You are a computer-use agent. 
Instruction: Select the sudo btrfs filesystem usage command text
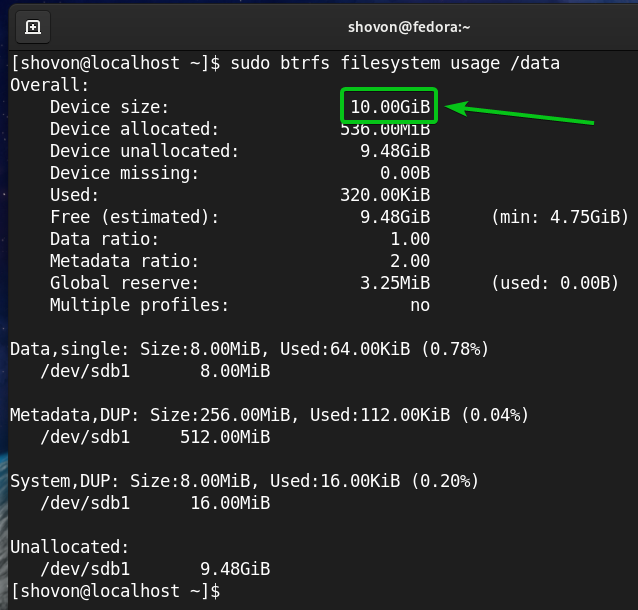coord(395,63)
